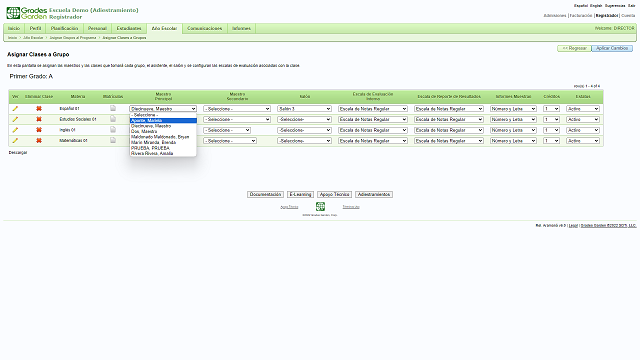640x360 pixels.
Task: Click the Documentación button
Action: [x=265, y=194]
